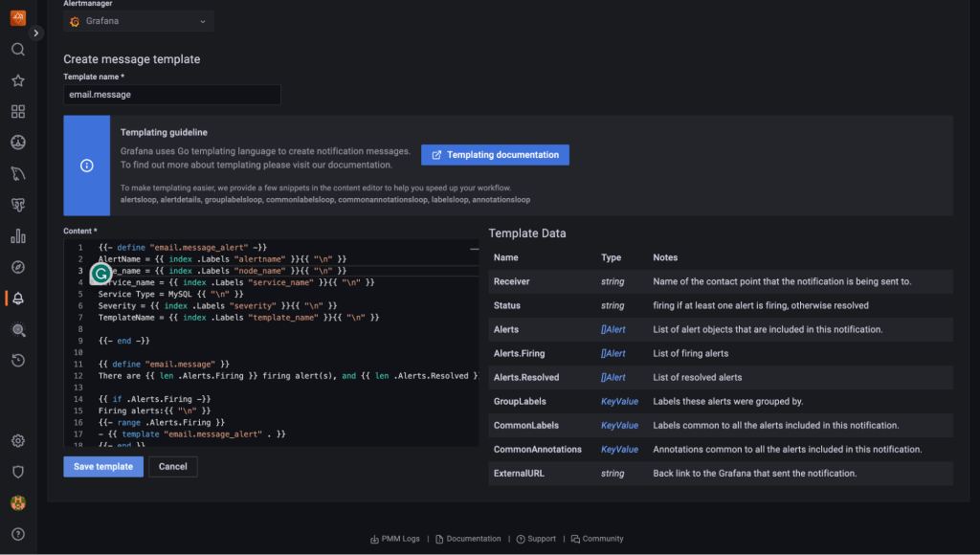This screenshot has width=980, height=555.
Task: Open the Dashboards grid icon
Action: point(18,112)
